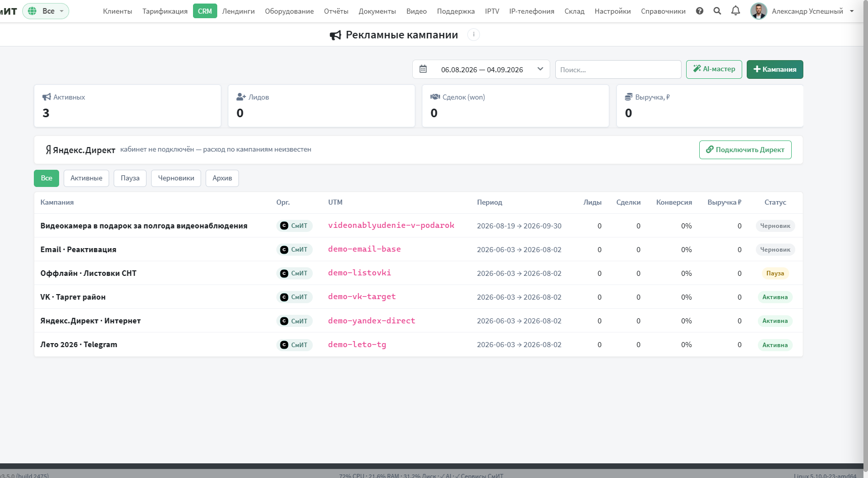Go to Лендинги section
Screen dimensions: 868x478
point(238,11)
